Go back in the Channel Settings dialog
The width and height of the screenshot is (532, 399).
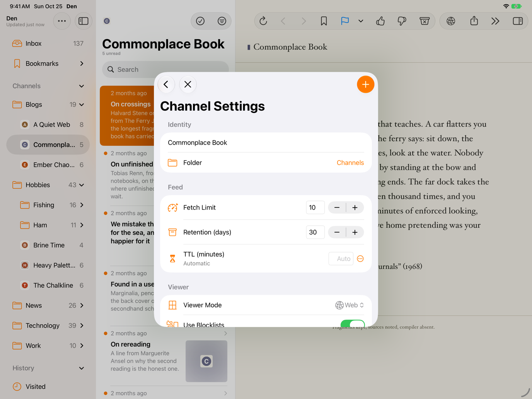tap(166, 84)
